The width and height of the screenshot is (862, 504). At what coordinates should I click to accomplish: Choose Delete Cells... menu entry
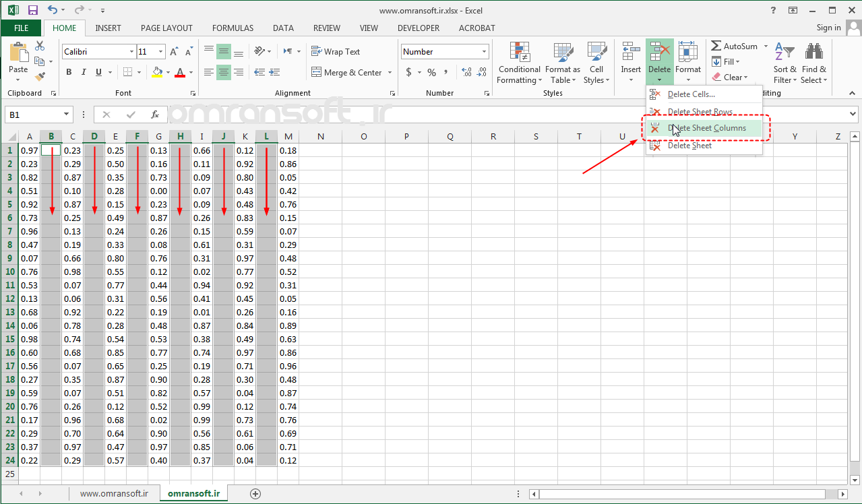point(704,94)
